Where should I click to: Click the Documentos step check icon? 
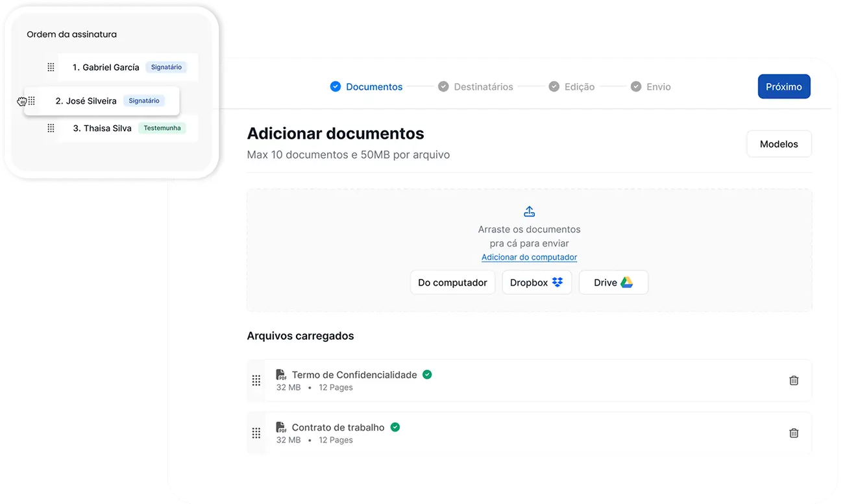pos(336,86)
